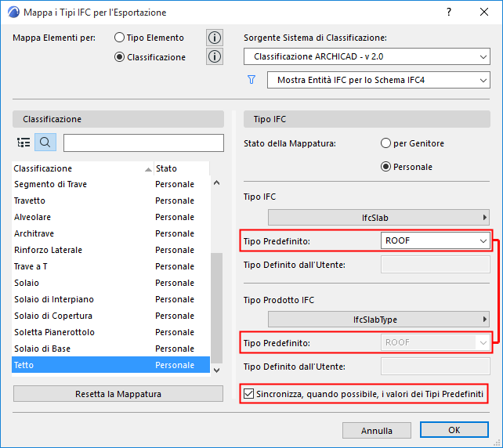This screenshot has height=448, width=503.
Task: Open Mostra Entità IFC schema dropdown
Action: [x=378, y=80]
